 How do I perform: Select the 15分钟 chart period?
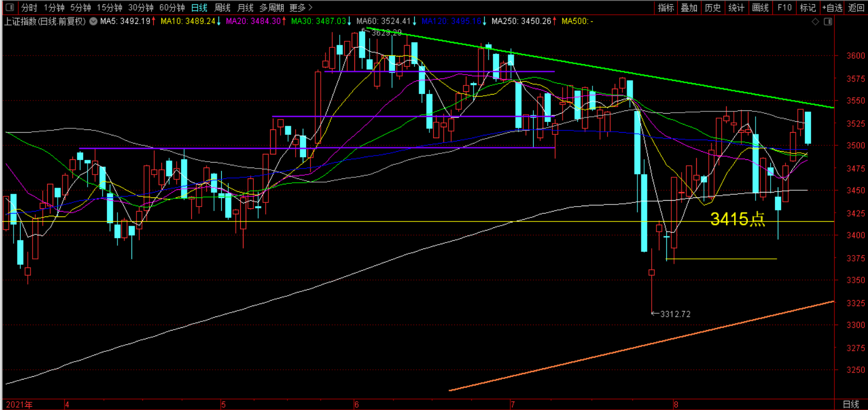click(109, 8)
